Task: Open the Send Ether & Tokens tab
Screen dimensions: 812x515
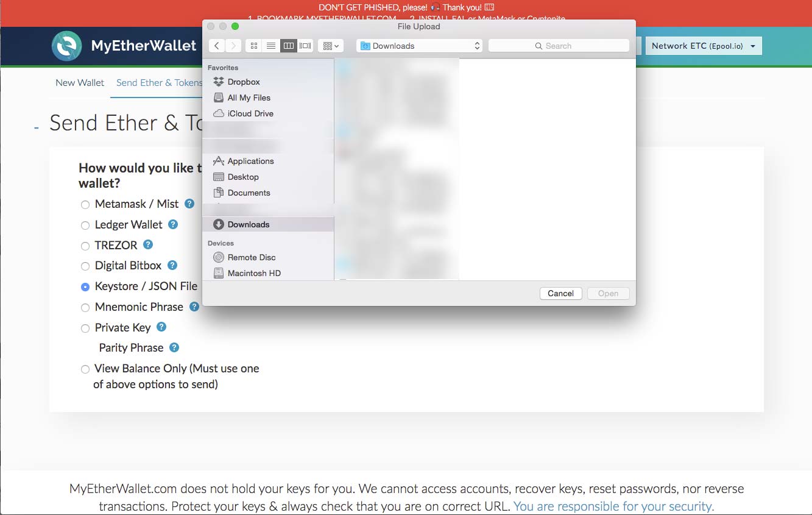Action: pos(159,83)
